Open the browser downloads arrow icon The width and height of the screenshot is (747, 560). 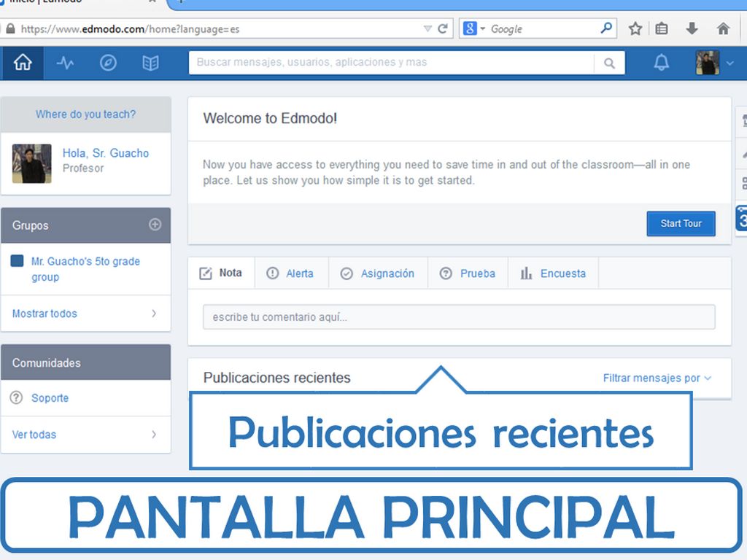click(x=692, y=28)
